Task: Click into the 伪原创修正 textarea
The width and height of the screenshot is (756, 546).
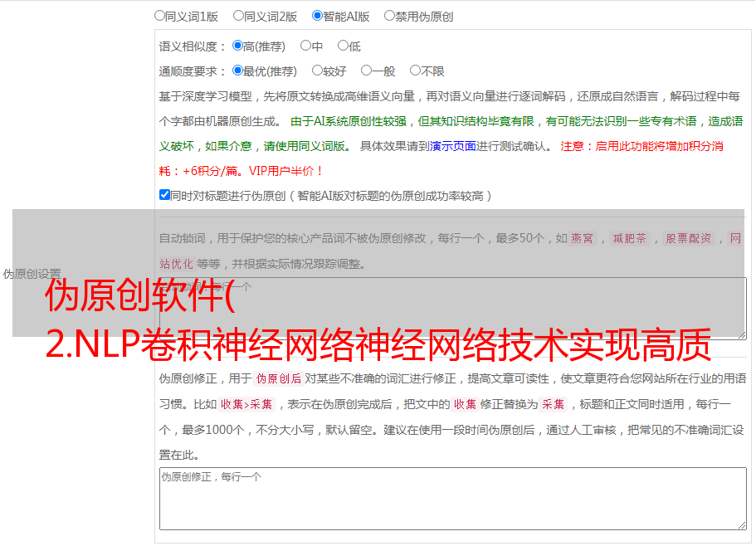Action: click(453, 499)
